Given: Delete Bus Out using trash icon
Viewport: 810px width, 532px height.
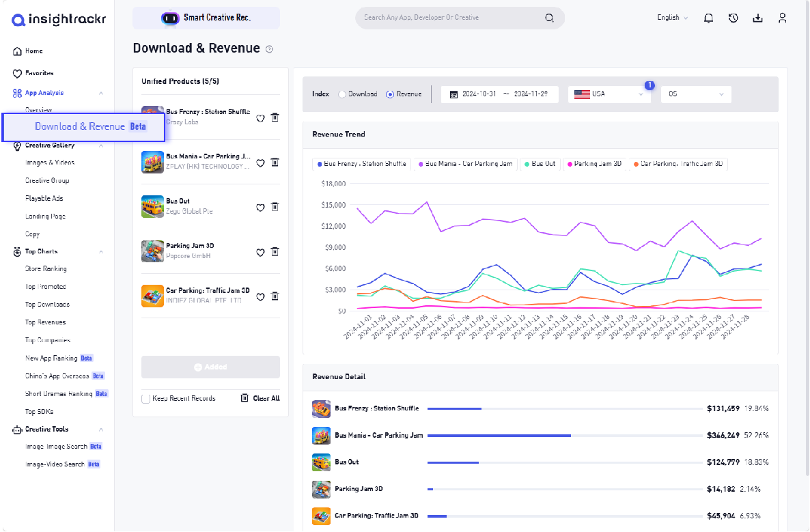Looking at the screenshot, I should (x=275, y=207).
